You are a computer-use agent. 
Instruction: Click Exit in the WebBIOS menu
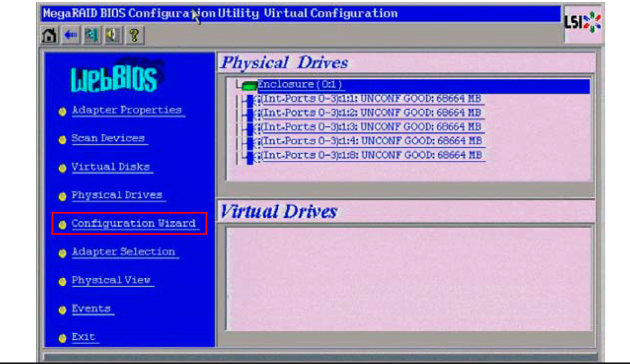coord(84,337)
